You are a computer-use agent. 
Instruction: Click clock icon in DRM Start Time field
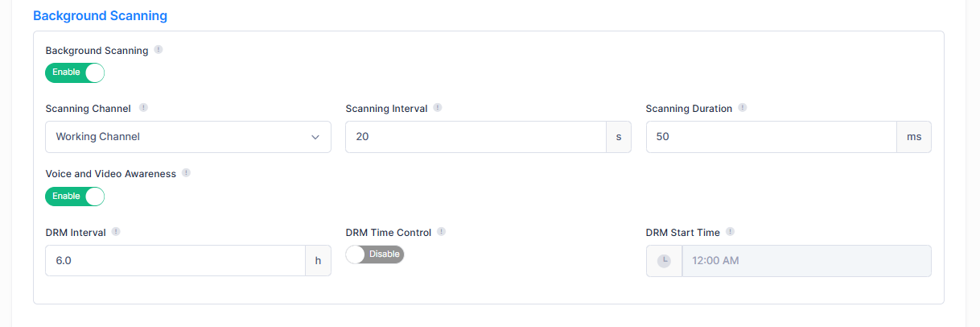coord(665,261)
